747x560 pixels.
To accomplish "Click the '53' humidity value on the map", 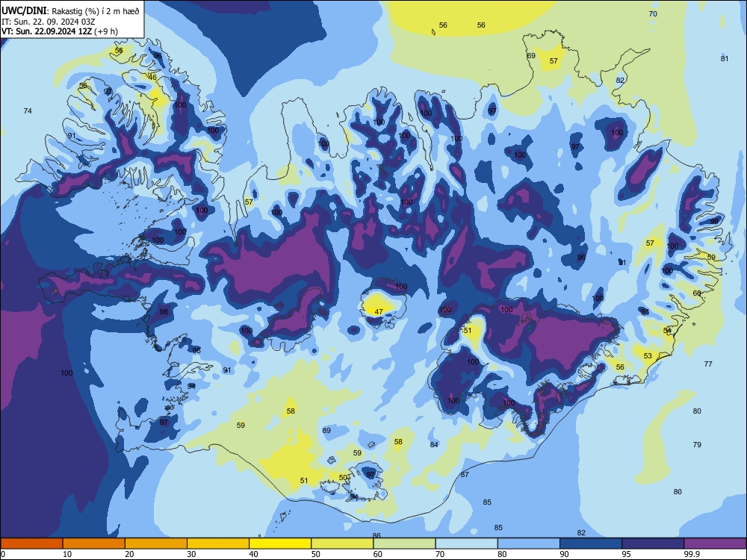I will pyautogui.click(x=648, y=356).
